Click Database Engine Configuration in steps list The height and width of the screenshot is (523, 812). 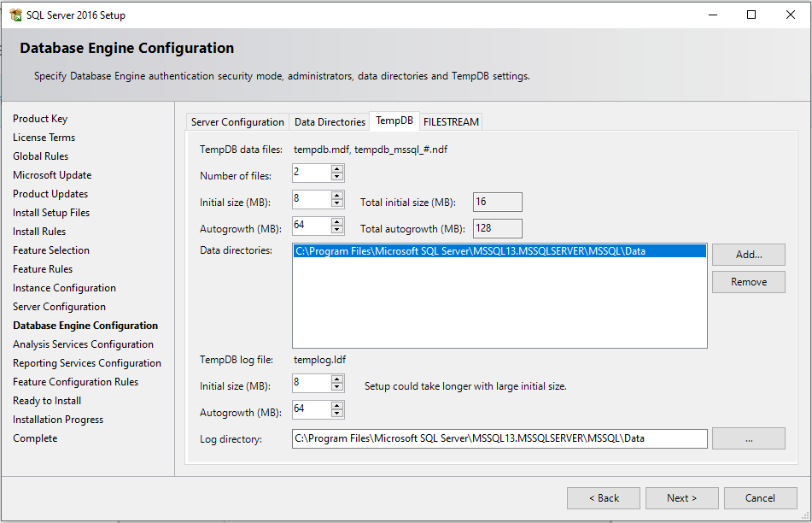[85, 326]
